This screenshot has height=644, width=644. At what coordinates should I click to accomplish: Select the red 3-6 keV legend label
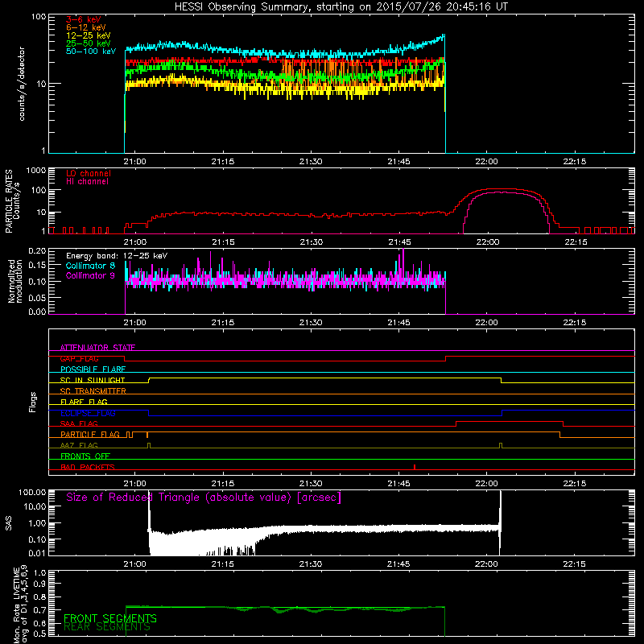click(x=84, y=19)
